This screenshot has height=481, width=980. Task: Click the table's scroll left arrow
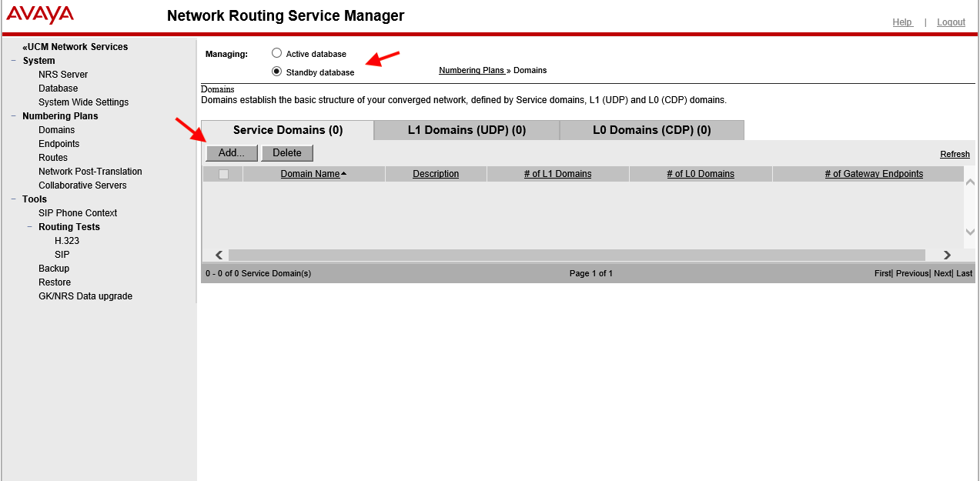(219, 255)
